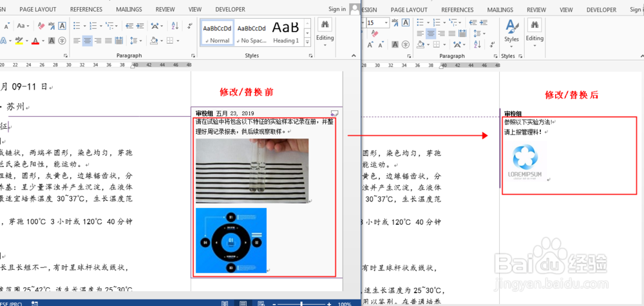Open Styles pane launcher in left window

[x=310, y=55]
